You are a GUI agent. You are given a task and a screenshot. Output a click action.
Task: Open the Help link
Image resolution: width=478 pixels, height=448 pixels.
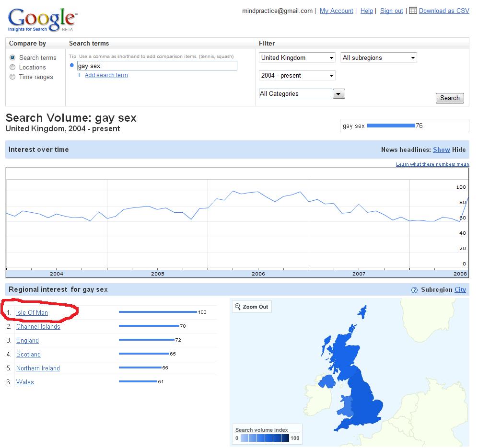(366, 11)
